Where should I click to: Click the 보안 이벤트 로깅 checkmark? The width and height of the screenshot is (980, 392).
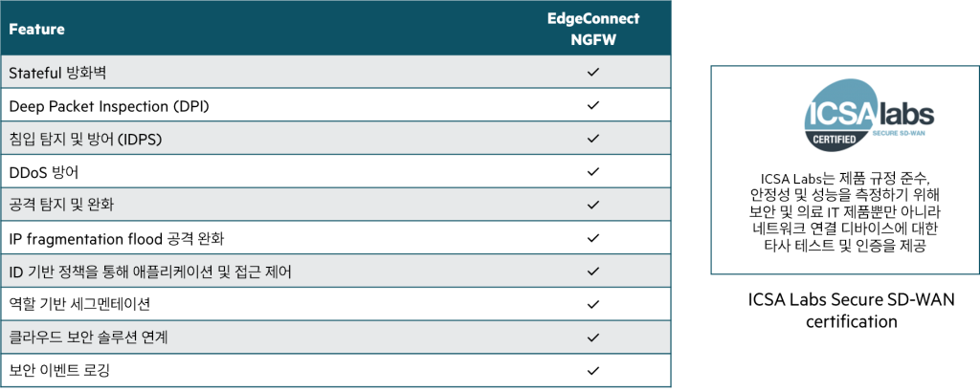point(593,370)
